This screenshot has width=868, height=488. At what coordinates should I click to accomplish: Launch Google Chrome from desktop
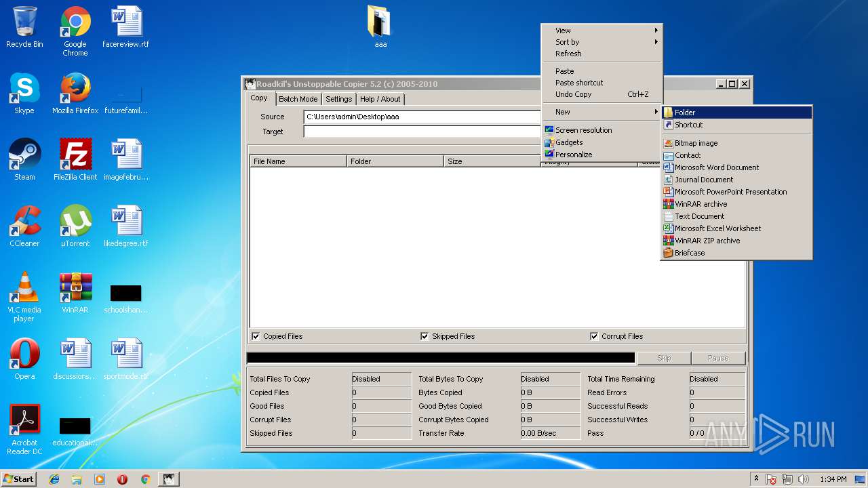pos(75,31)
